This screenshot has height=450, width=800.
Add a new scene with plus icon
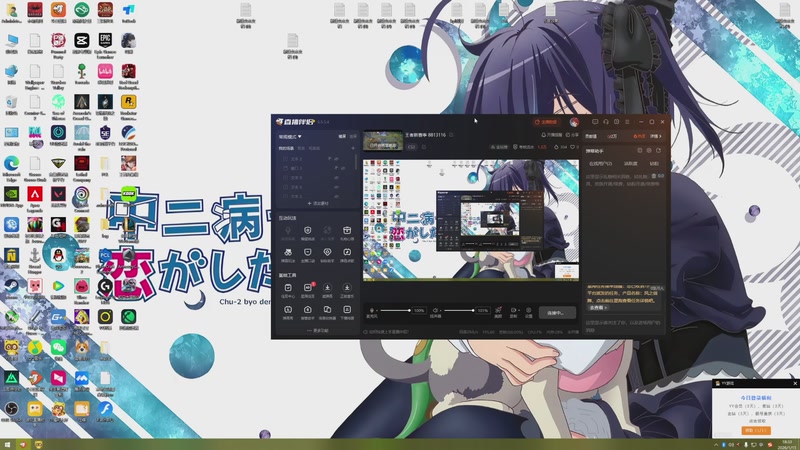tap(353, 148)
